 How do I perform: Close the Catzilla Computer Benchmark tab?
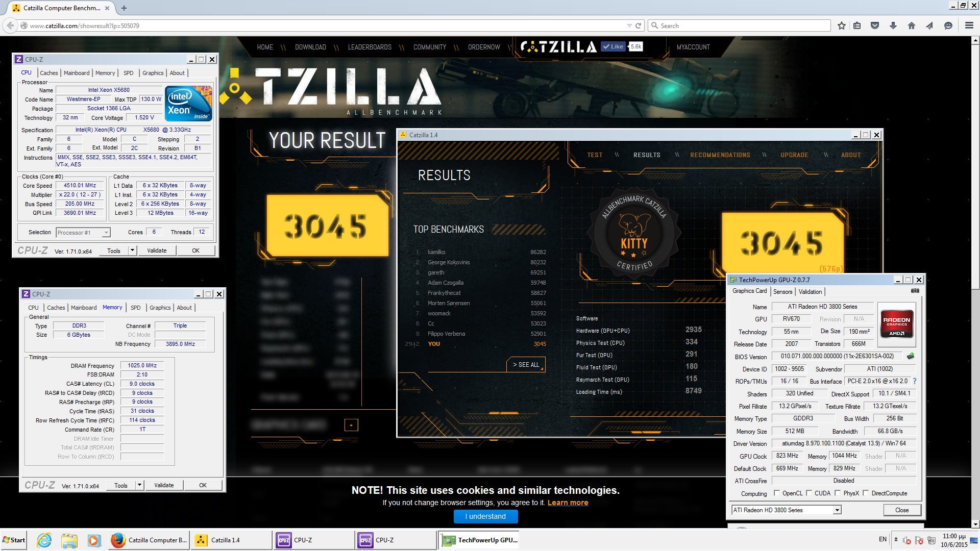click(107, 8)
